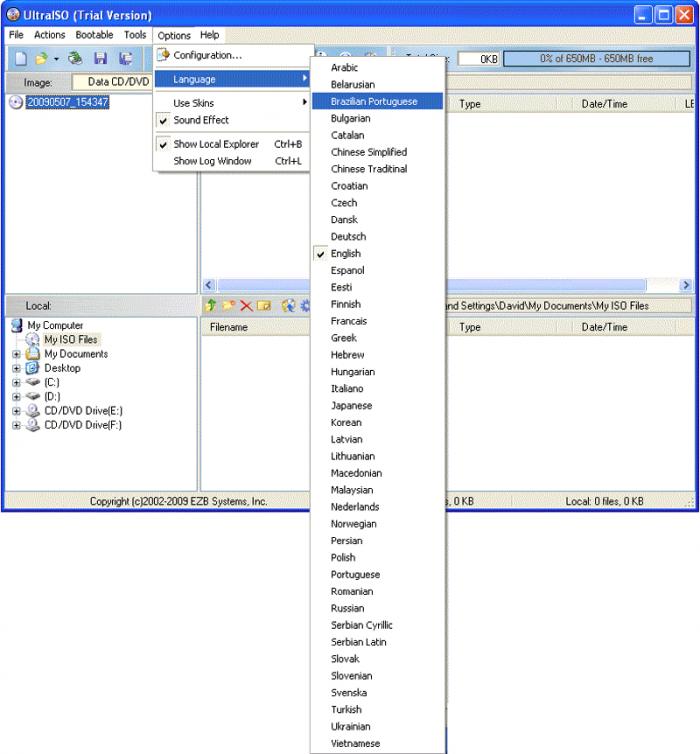
Task: Click the Up folder green arrow icon
Action: pyautogui.click(x=211, y=305)
